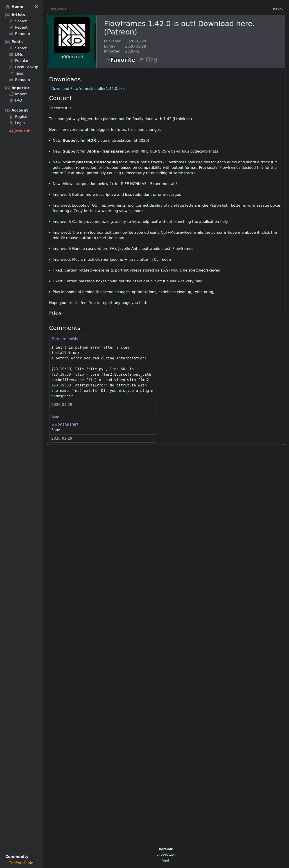Click the Account section header icon

(8, 110)
